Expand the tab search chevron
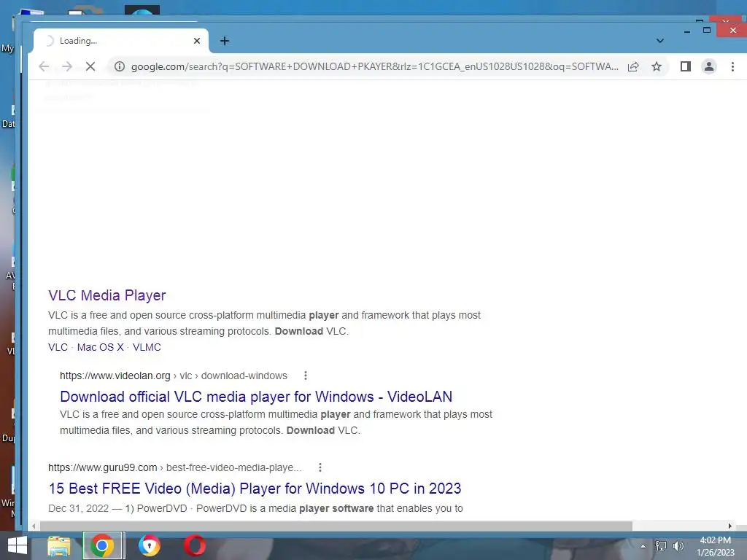The height and width of the screenshot is (560, 747). point(659,41)
